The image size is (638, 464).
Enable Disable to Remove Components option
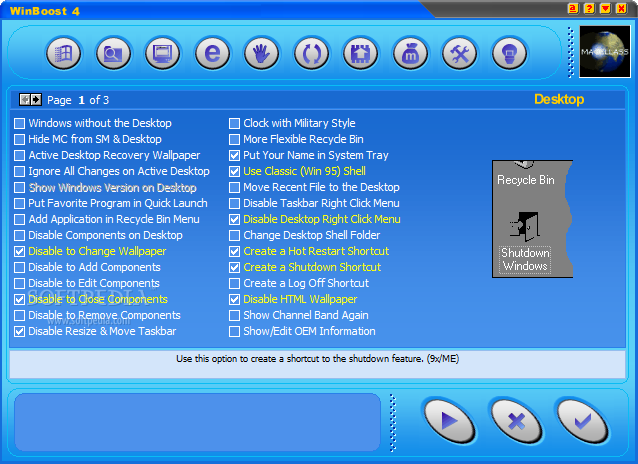click(20, 315)
